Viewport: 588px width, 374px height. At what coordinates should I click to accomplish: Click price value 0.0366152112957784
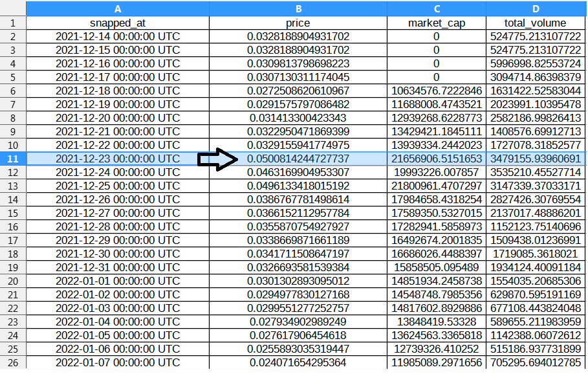click(298, 213)
